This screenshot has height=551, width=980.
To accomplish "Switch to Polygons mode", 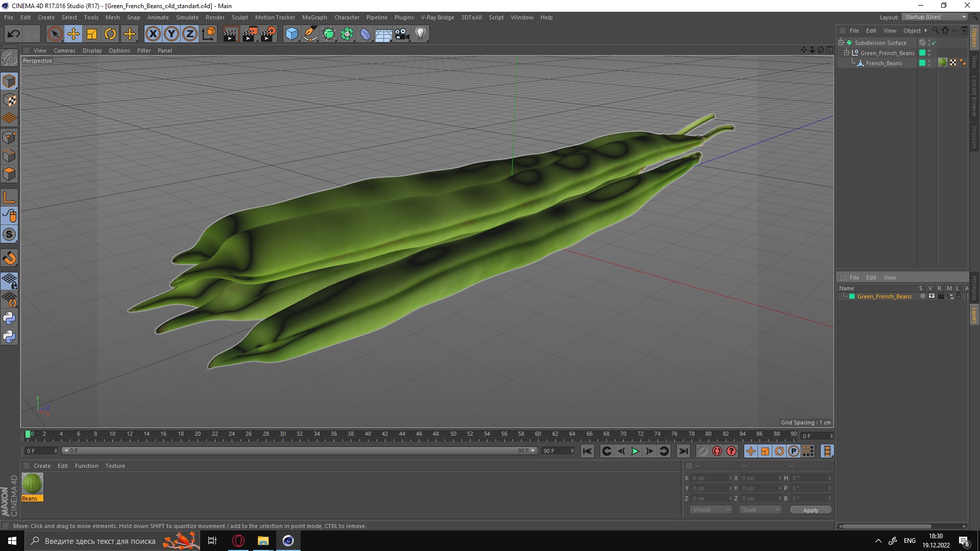I will [x=9, y=174].
